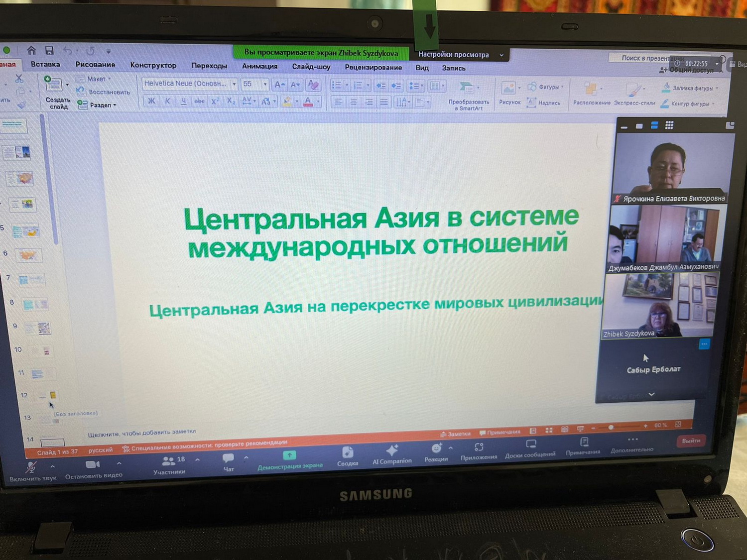
Task: Open the Заливка фигуры fill dropdown
Action: [717, 88]
